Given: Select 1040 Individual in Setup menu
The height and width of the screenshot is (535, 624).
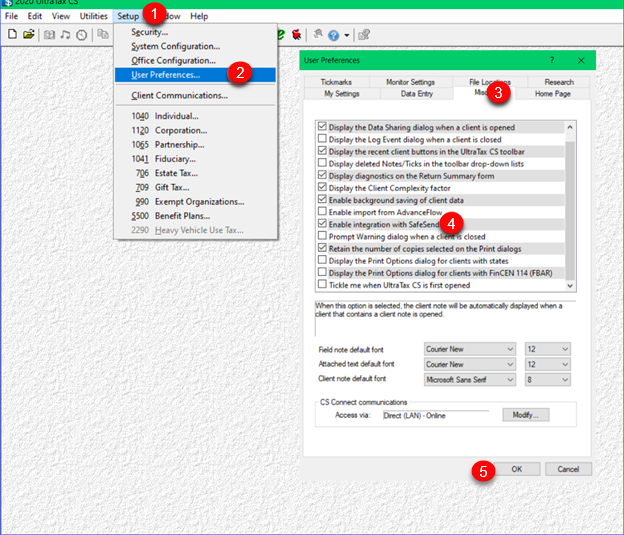Looking at the screenshot, I should [195, 116].
